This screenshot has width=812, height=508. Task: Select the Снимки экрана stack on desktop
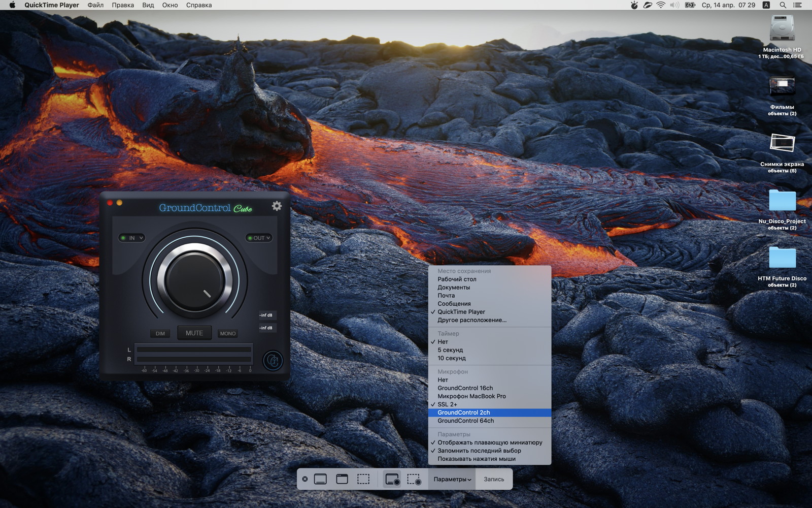pos(782,143)
